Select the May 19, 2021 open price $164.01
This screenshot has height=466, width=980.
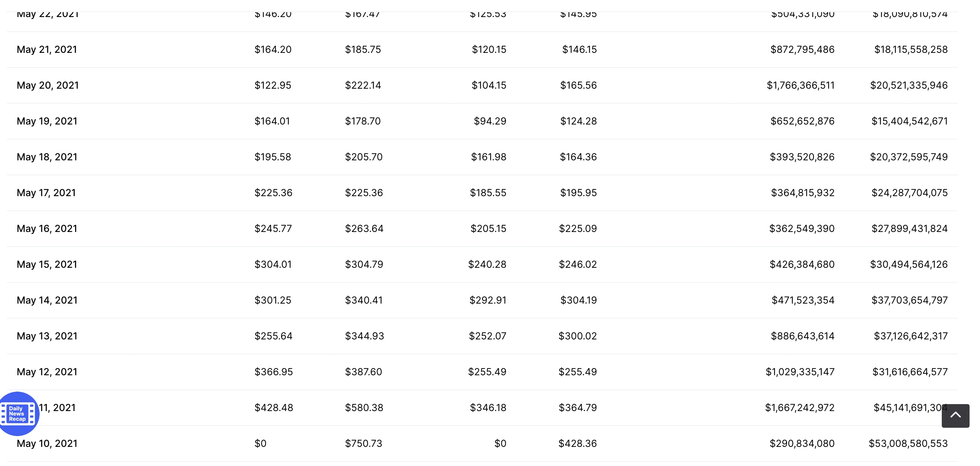272,121
